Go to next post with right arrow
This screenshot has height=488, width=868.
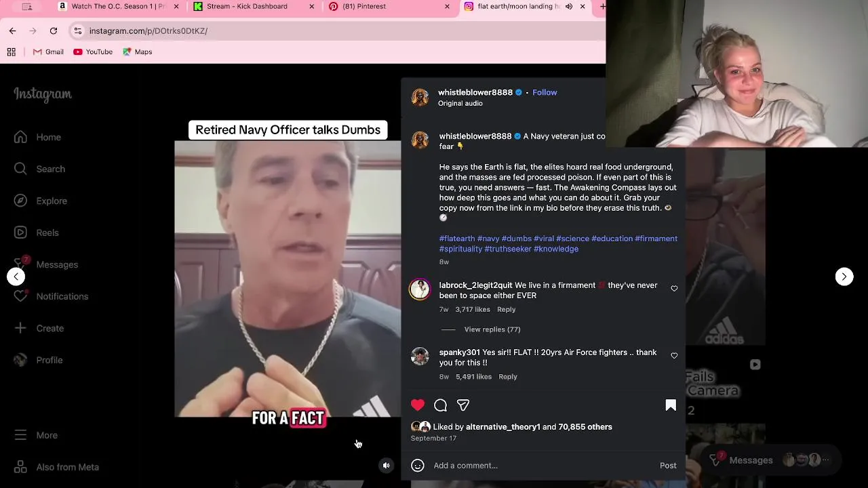844,277
